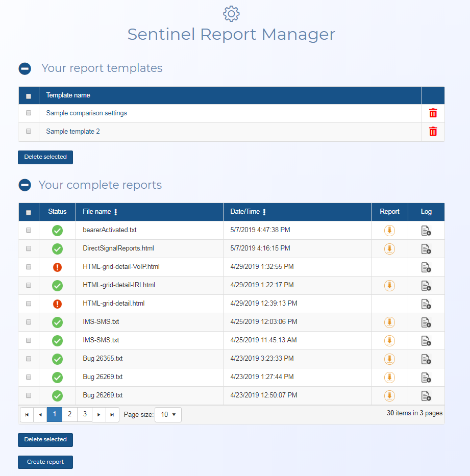470x476 pixels.
Task: Delete the Sample comparison settings template
Action: point(433,113)
